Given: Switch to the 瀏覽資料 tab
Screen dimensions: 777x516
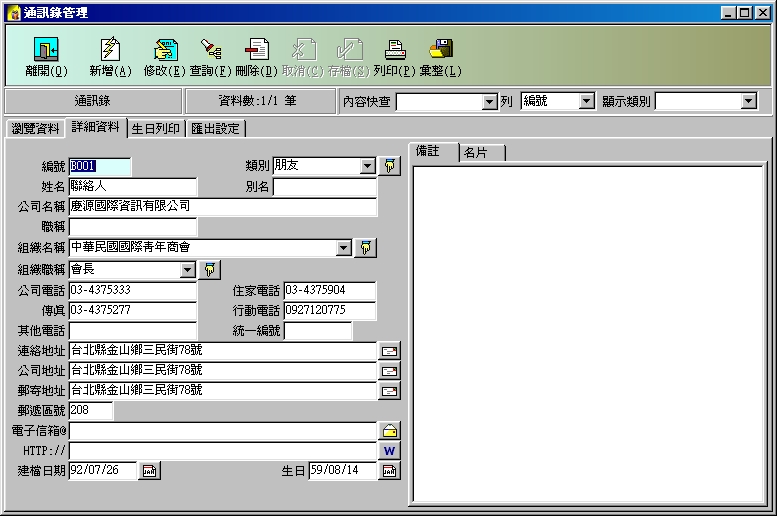Looking at the screenshot, I should (x=35, y=128).
